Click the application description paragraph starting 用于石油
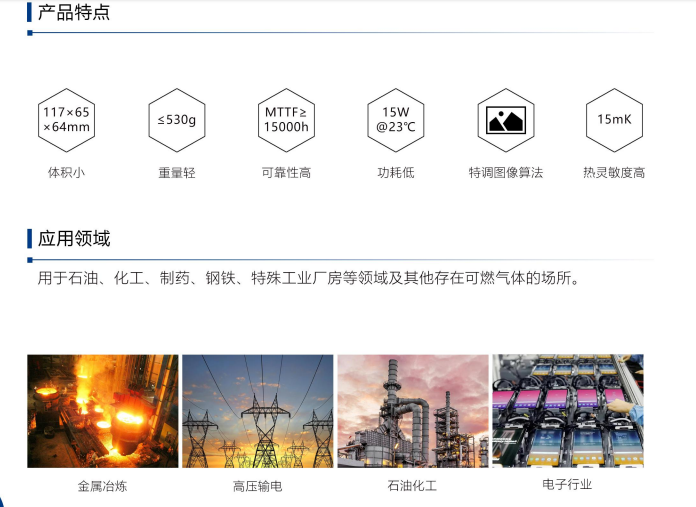 (308, 278)
